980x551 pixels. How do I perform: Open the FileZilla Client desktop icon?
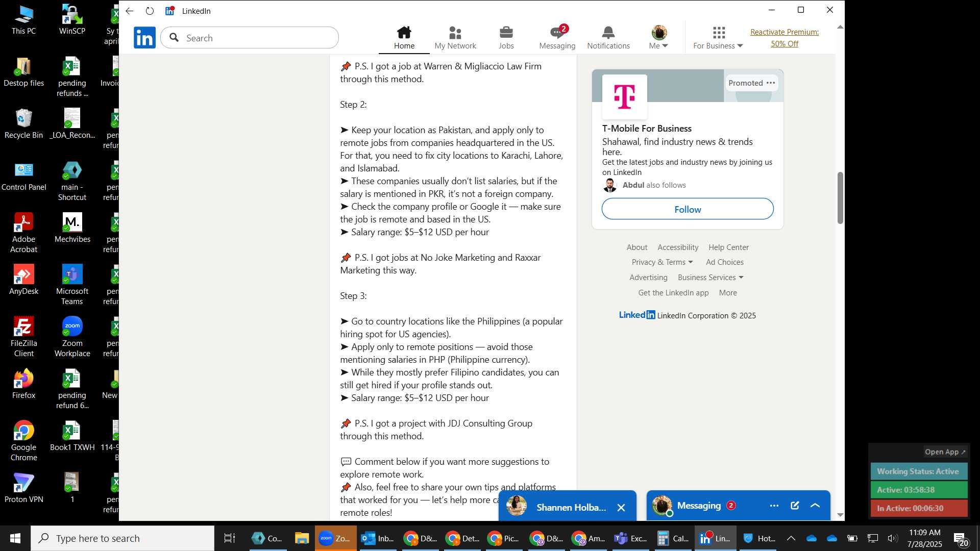23,338
